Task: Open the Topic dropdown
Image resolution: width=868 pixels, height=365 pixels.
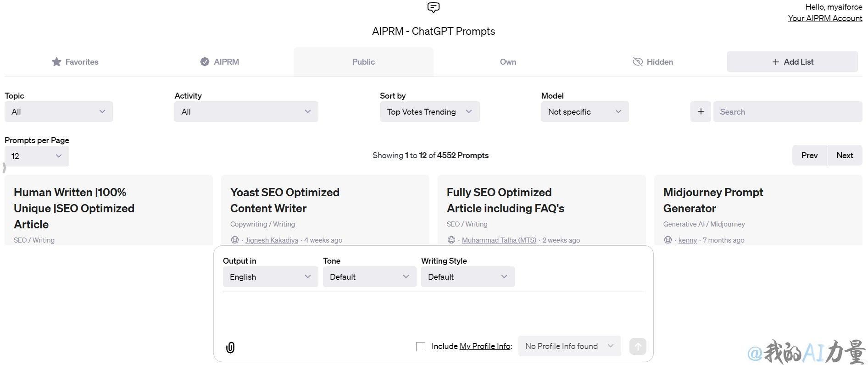Action: coord(58,111)
